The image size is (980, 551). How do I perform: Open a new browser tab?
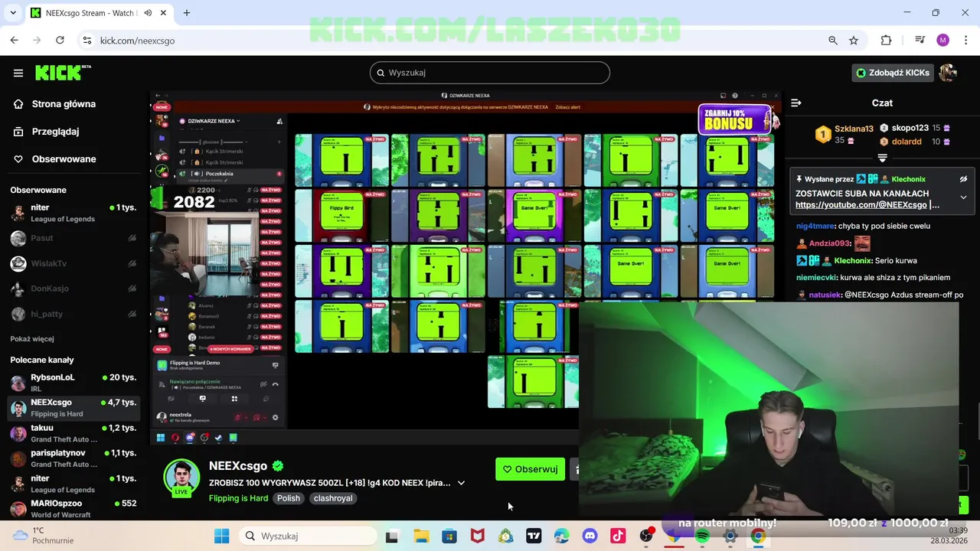187,13
